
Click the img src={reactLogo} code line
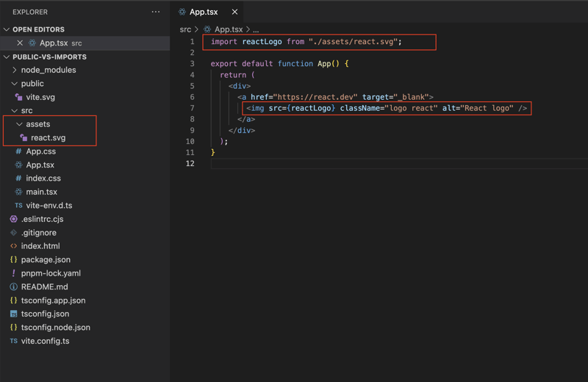(387, 108)
